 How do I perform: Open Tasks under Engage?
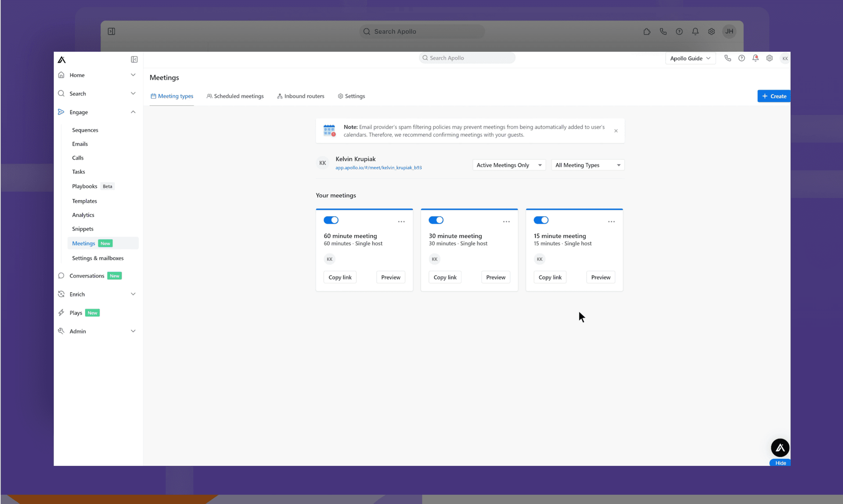(x=79, y=172)
